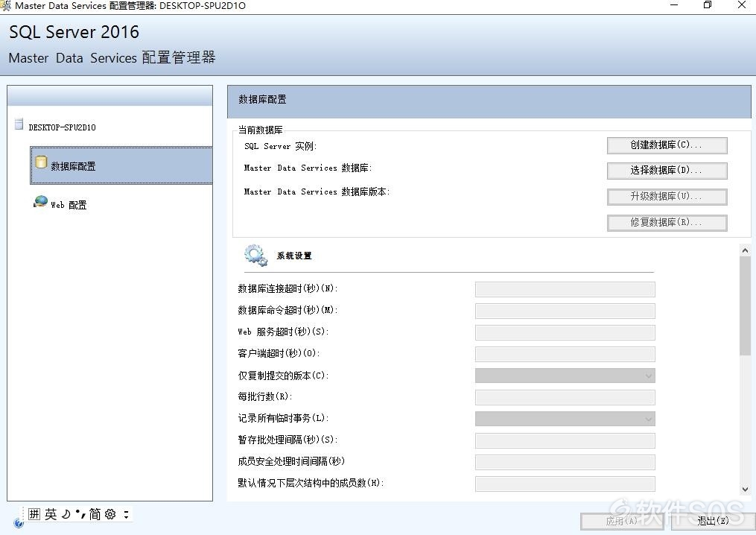Click the 修复数据库(R)... button
The width and height of the screenshot is (756, 535).
click(667, 222)
